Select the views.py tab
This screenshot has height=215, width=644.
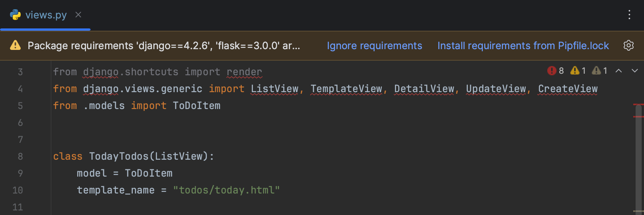pyautogui.click(x=46, y=15)
